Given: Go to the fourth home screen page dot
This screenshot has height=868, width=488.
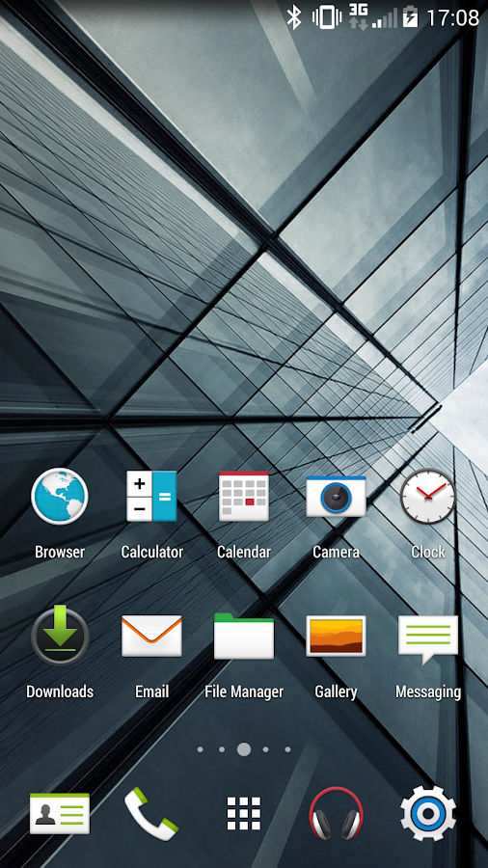Looking at the screenshot, I should 266,749.
